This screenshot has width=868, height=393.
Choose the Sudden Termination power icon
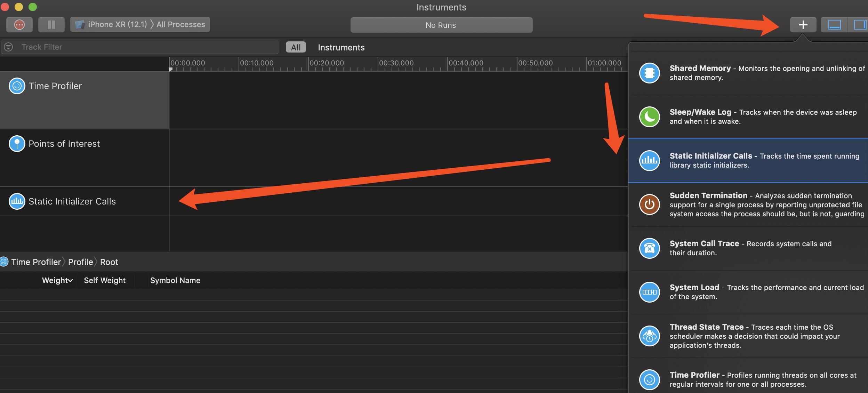[649, 204]
